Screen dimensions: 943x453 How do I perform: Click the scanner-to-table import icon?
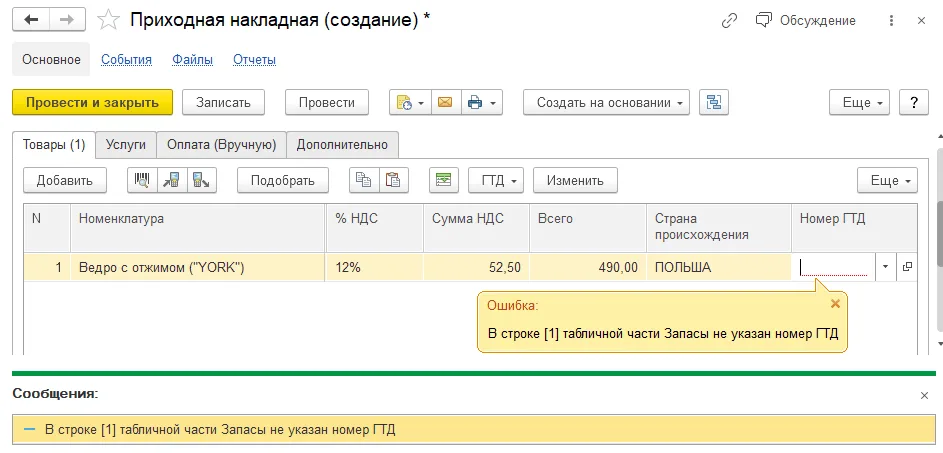point(172,180)
